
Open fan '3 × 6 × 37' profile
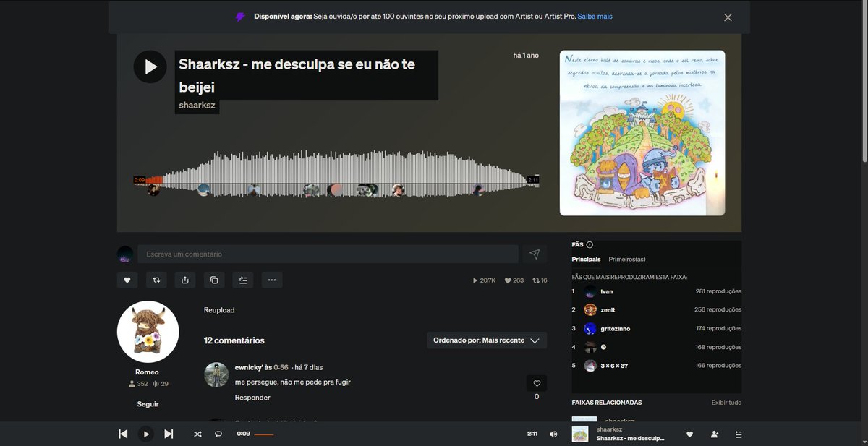[x=614, y=366]
